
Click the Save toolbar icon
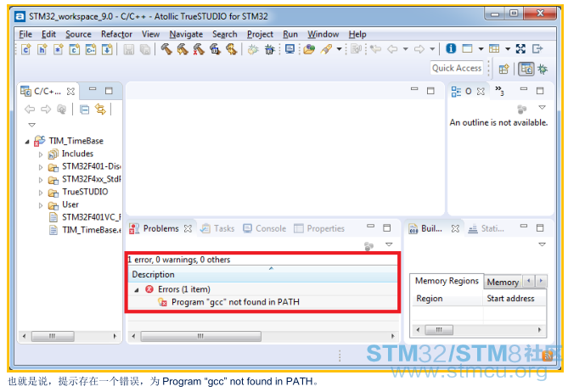[x=128, y=49]
